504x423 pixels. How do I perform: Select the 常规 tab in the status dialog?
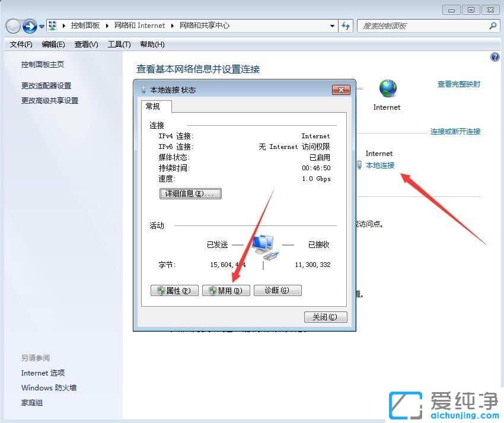154,107
